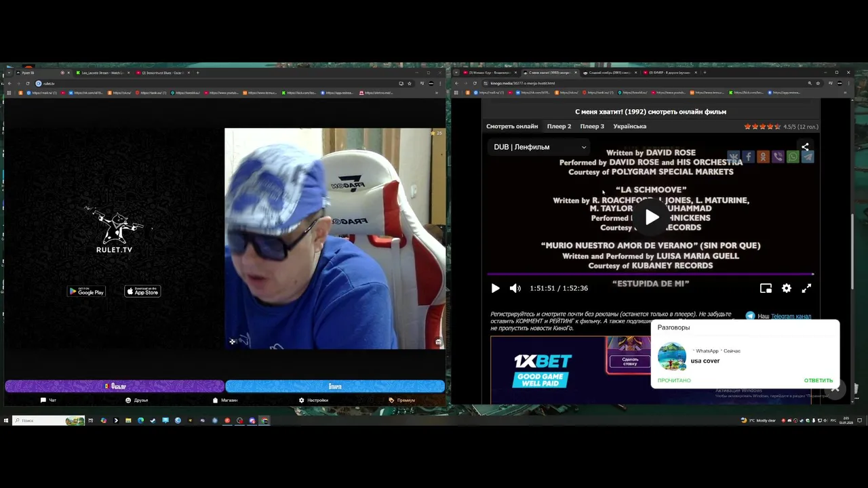The width and height of the screenshot is (868, 488).
Task: Share the movie via Telegram icon
Action: pos(808,157)
